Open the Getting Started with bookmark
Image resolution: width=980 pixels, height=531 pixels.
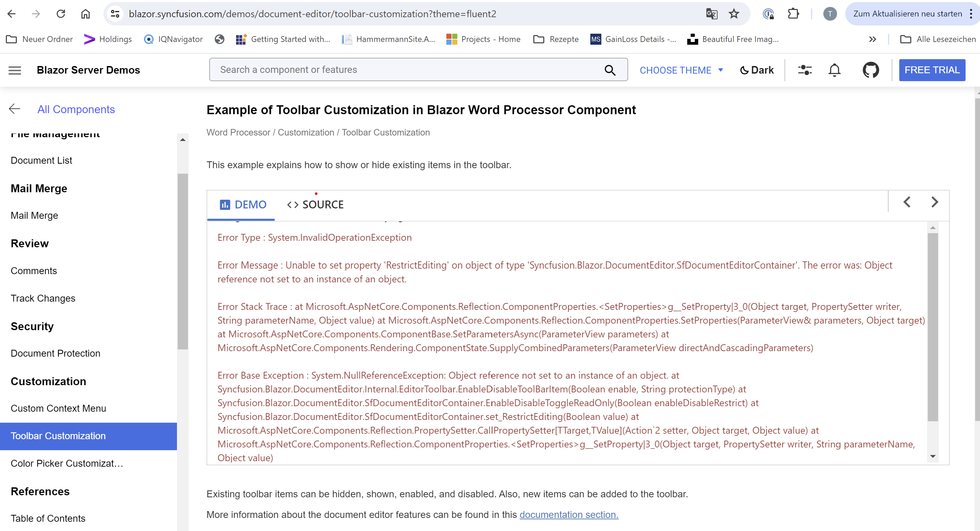(283, 39)
